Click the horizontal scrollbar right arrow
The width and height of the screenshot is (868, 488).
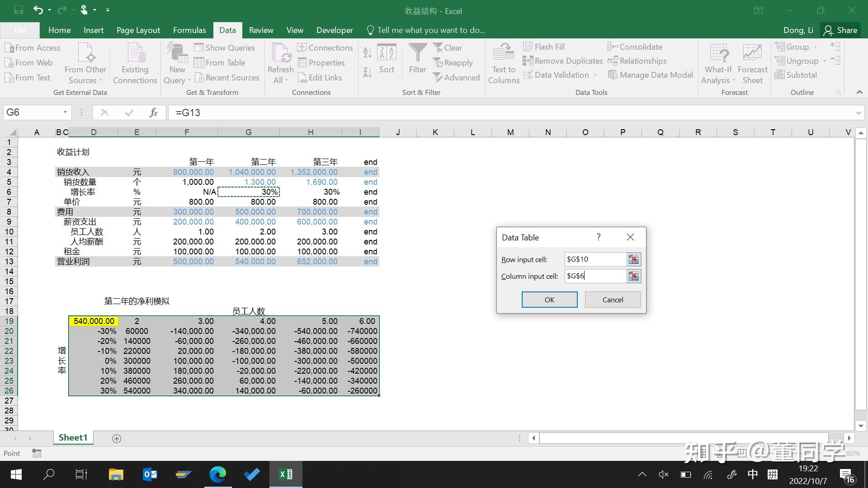849,438
